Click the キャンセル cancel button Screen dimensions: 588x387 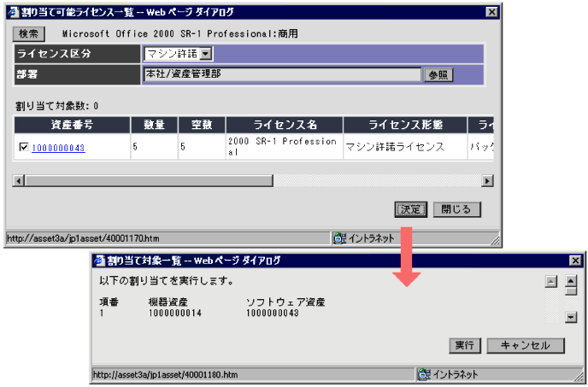click(525, 345)
